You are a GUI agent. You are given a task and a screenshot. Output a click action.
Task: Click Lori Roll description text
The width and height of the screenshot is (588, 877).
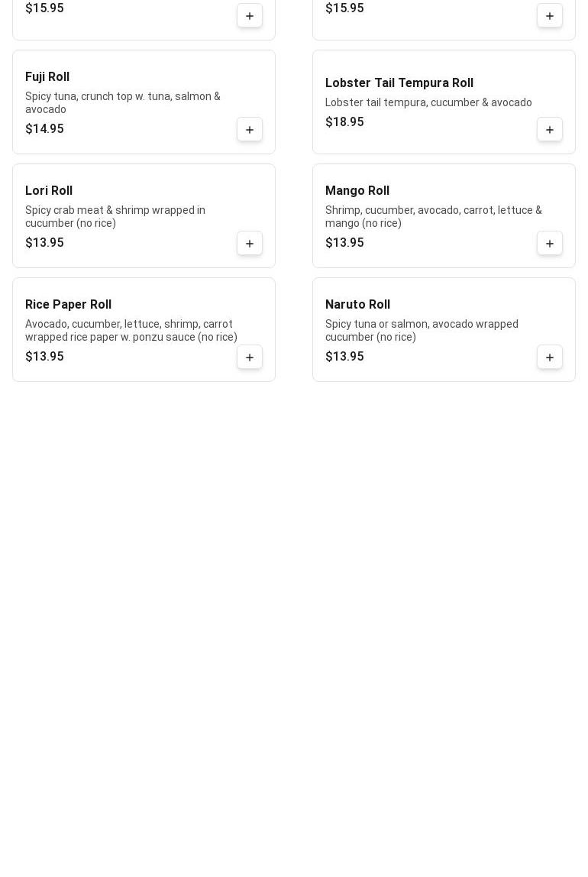point(115,217)
